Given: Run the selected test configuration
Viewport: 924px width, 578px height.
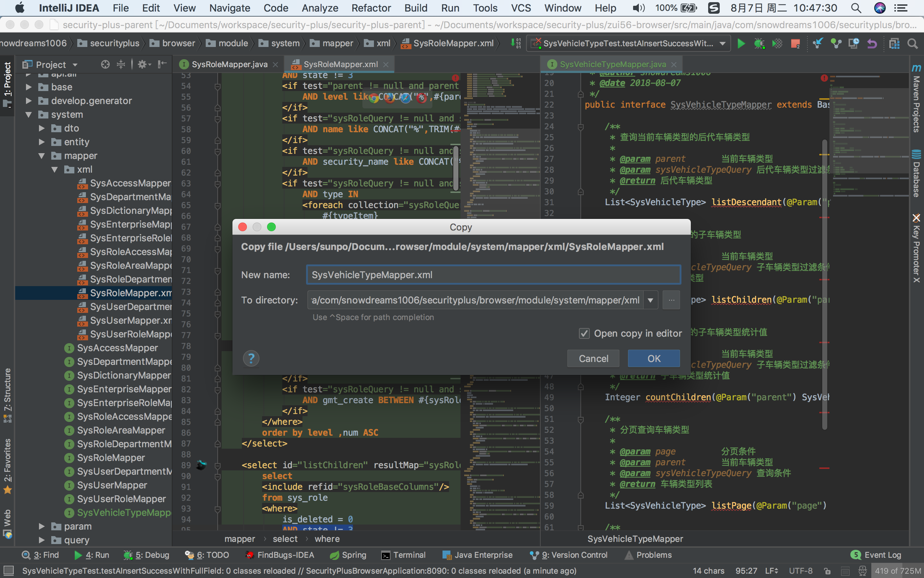Looking at the screenshot, I should (x=741, y=44).
